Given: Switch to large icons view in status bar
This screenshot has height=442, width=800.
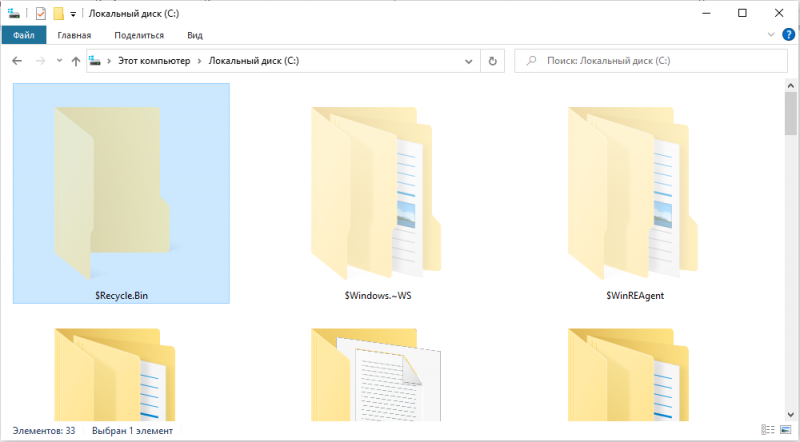Looking at the screenshot, I should coord(785,430).
